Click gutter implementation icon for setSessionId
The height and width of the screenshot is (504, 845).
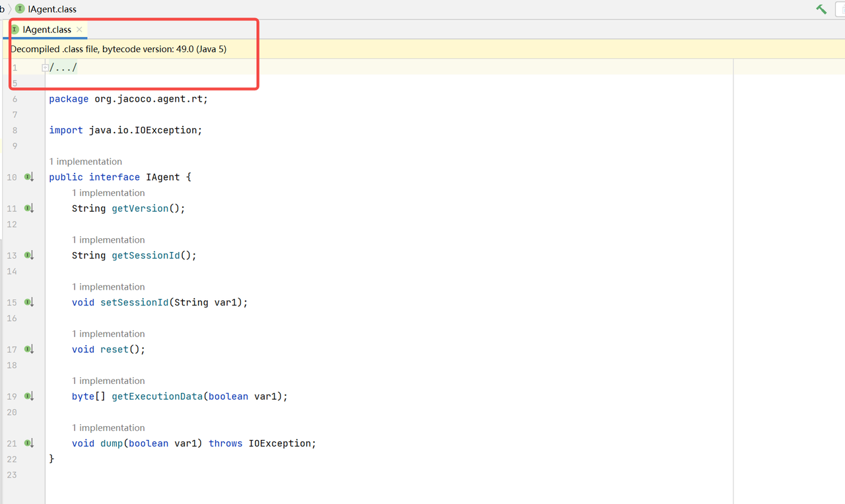[x=28, y=302]
